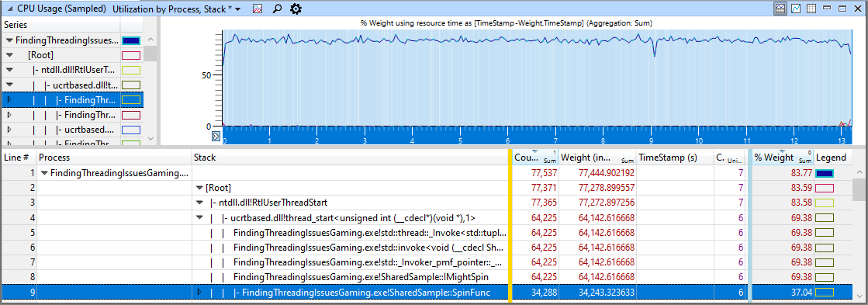Image resolution: width=868 pixels, height=305 pixels.
Task: Click timeline ruler mark 5
Action: [x=461, y=141]
